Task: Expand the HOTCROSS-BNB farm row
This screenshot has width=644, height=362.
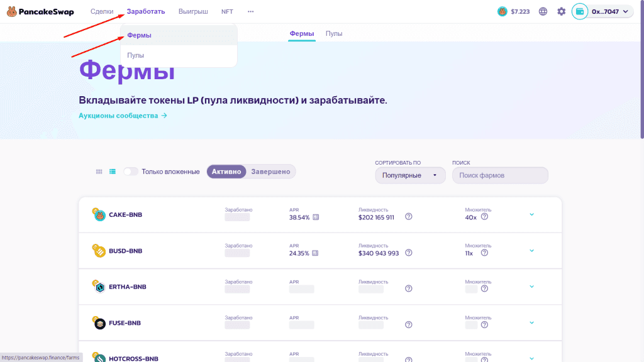Action: tap(531, 359)
